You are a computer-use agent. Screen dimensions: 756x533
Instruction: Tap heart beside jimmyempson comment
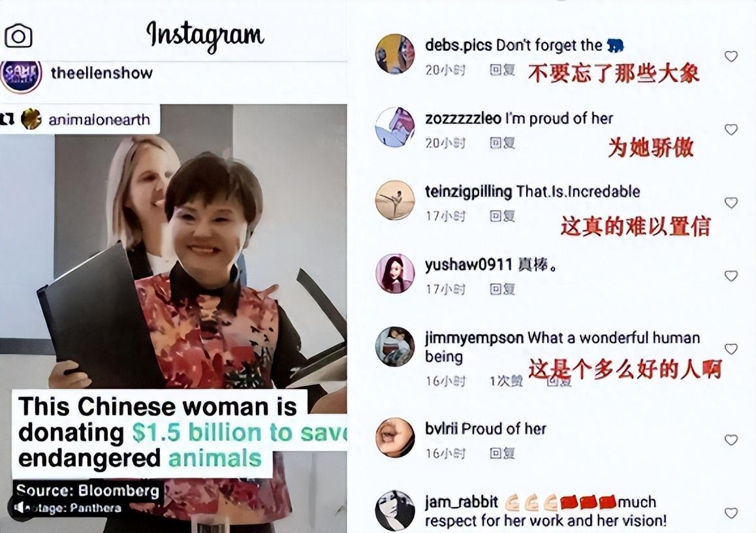pyautogui.click(x=731, y=349)
